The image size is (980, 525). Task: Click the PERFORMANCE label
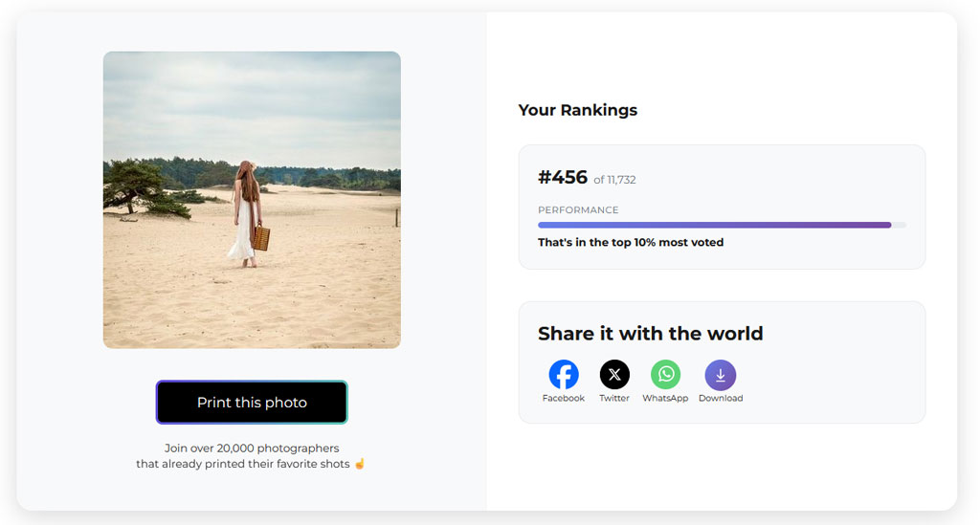[x=578, y=209]
